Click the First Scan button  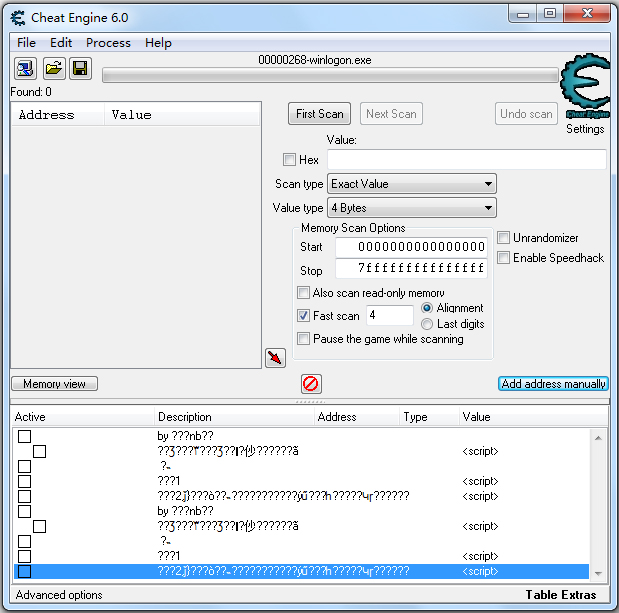pyautogui.click(x=319, y=114)
